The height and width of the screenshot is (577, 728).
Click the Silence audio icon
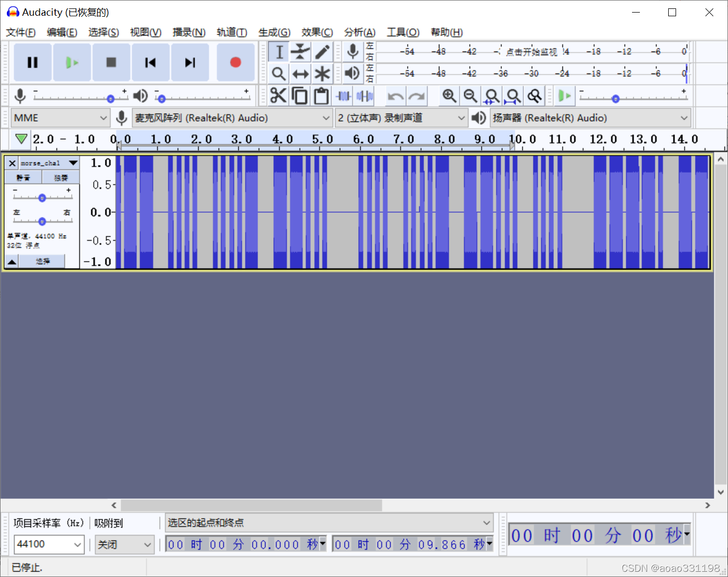coord(365,96)
